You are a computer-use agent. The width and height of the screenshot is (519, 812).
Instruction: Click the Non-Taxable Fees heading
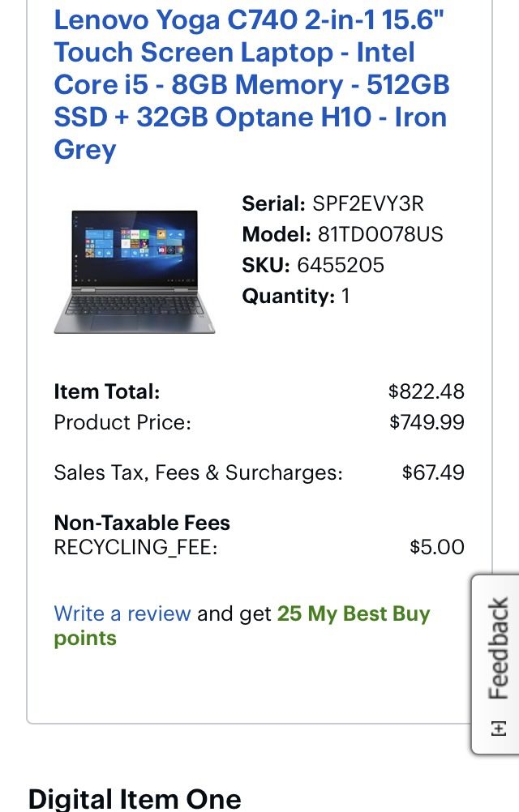tap(142, 523)
